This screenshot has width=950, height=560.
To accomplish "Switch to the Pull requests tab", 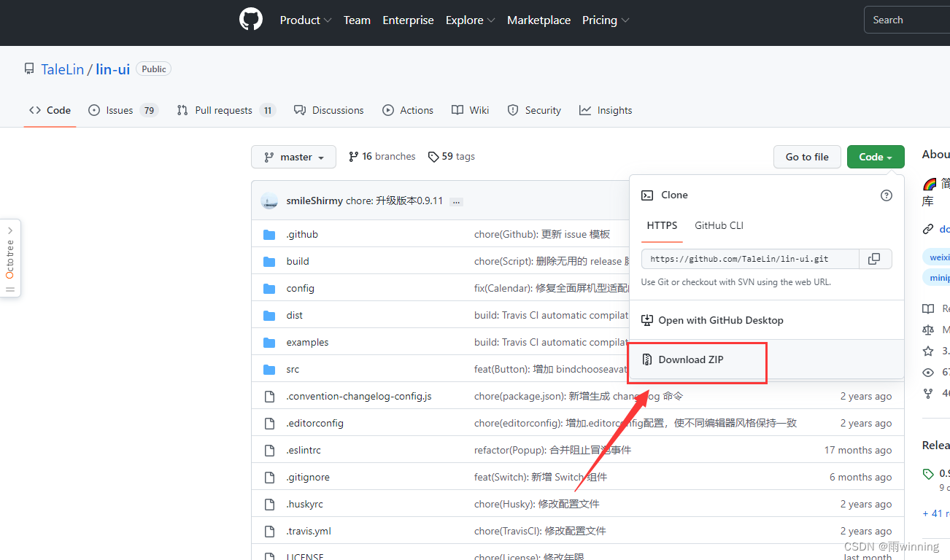I will coord(225,111).
